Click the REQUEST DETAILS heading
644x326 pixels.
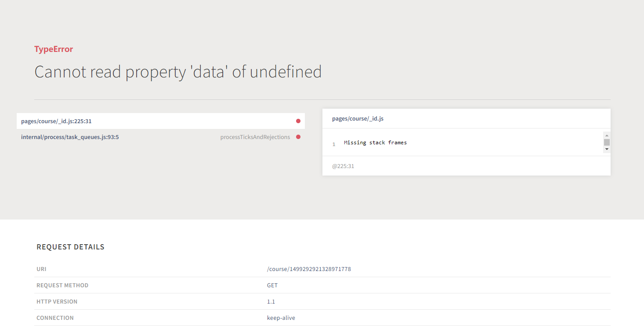(x=70, y=247)
